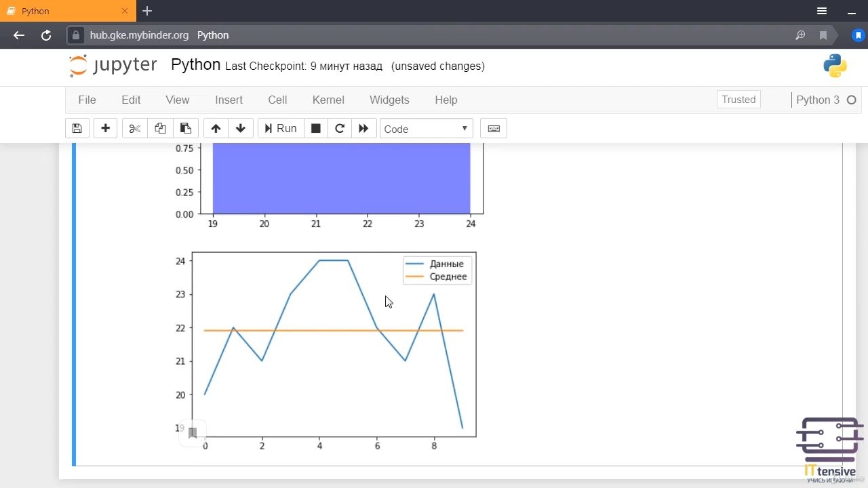Restart the kernel icon
This screenshot has height=488, width=868.
click(340, 128)
